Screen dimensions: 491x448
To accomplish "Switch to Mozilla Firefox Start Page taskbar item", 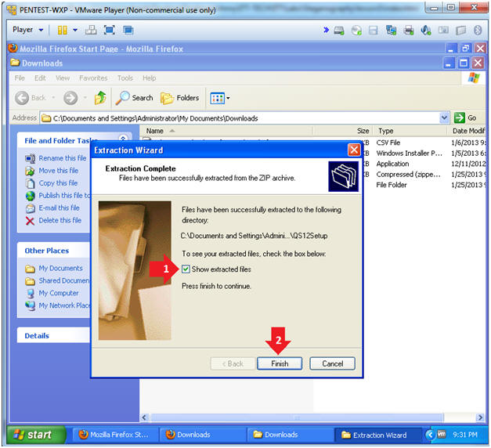I will pos(114,435).
